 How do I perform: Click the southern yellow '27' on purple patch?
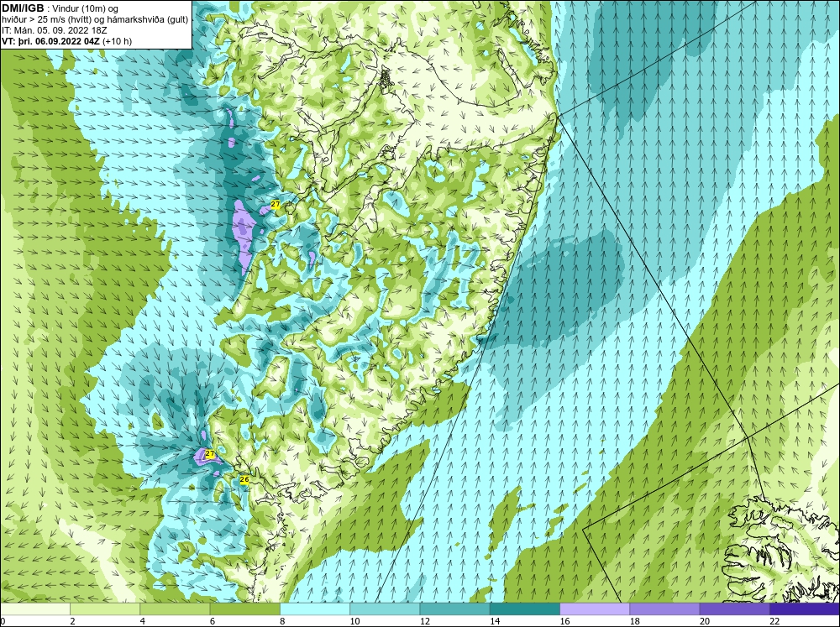pyautogui.click(x=210, y=453)
